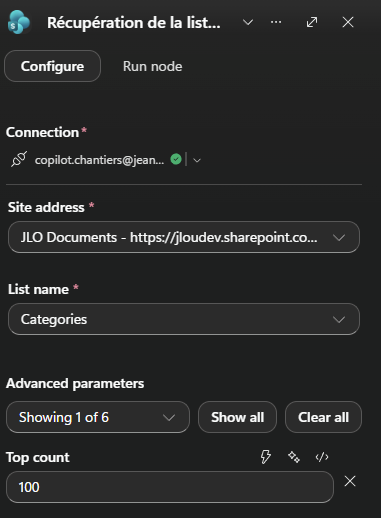Open the connection chevron dropdown
The height and width of the screenshot is (518, 381).
197,160
